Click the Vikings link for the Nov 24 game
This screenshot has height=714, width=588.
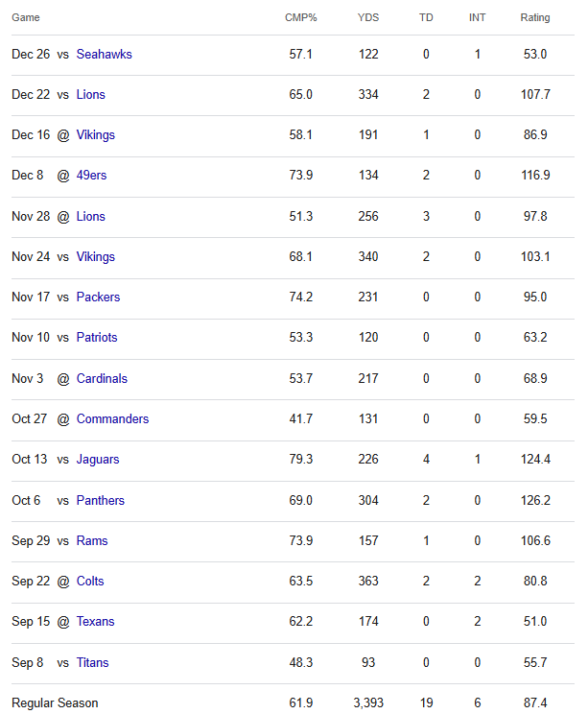(x=95, y=257)
